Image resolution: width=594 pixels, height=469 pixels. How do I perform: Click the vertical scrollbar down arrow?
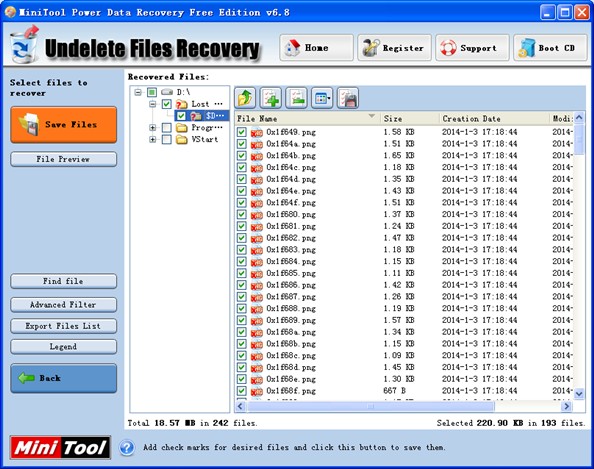tap(579, 394)
